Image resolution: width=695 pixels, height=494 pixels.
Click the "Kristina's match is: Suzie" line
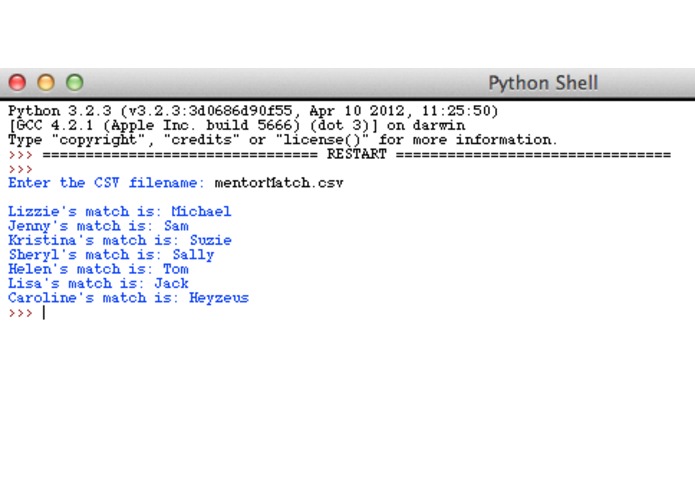click(x=120, y=240)
